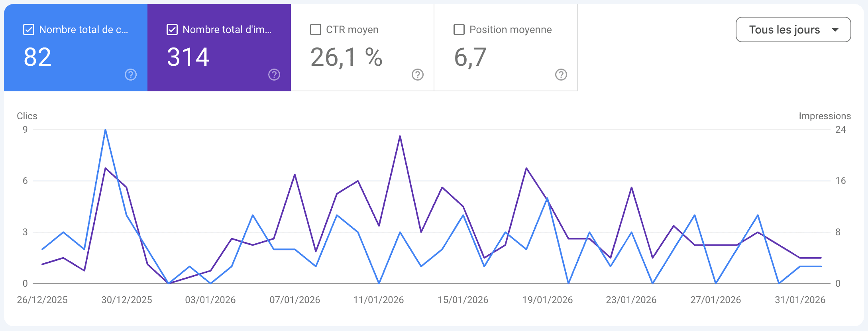Click the Impressions axis title
Image resolution: width=868 pixels, height=331 pixels.
coord(825,116)
